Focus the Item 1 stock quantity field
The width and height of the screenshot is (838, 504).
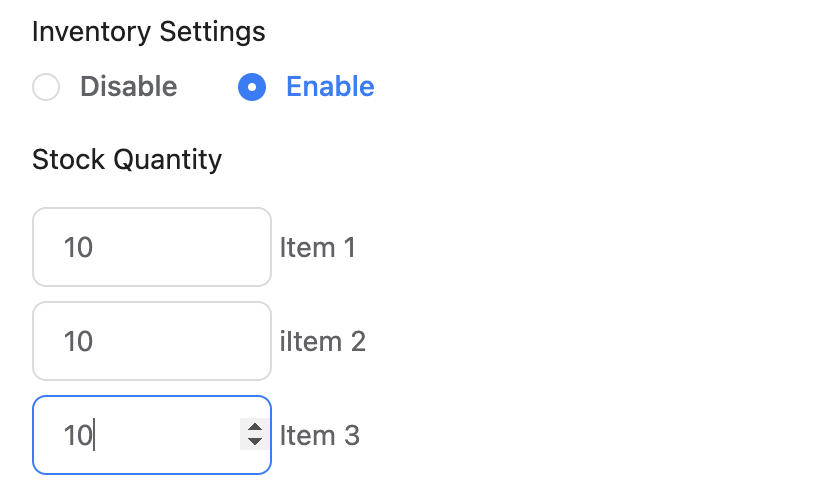tap(152, 247)
